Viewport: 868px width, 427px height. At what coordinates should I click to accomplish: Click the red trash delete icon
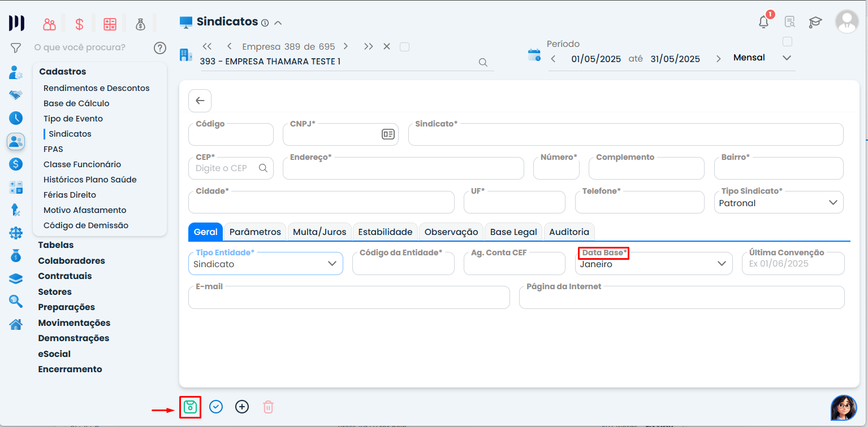269,407
